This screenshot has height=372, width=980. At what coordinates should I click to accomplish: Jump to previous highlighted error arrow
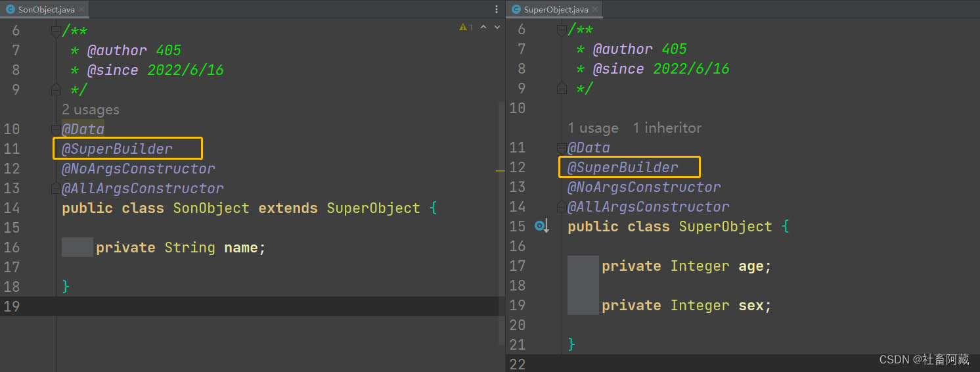click(x=483, y=28)
